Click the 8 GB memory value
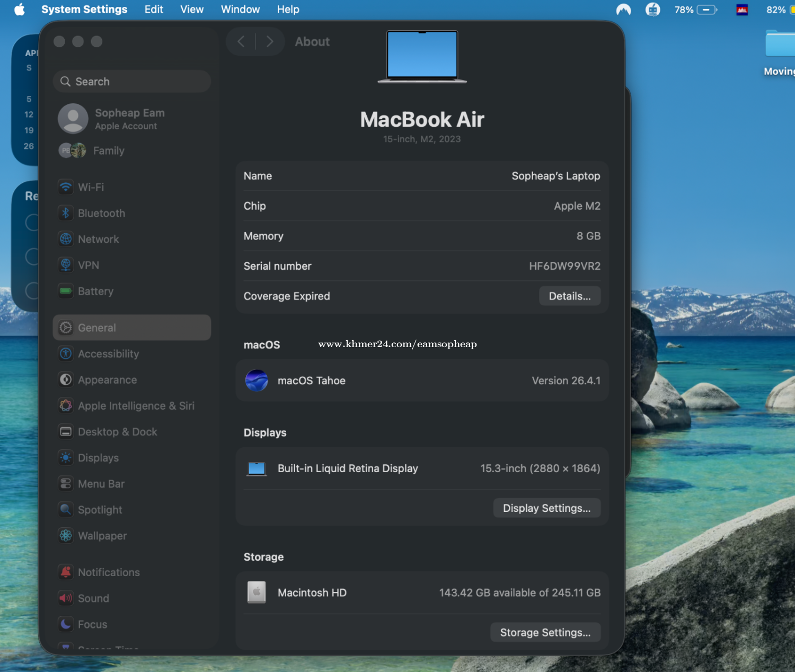Image resolution: width=795 pixels, height=672 pixels. pos(588,236)
